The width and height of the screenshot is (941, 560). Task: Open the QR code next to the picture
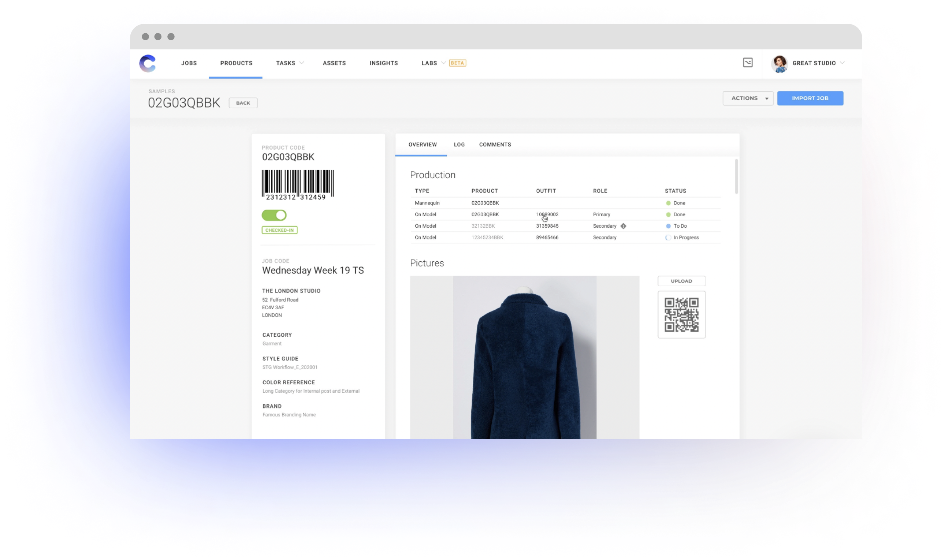681,315
